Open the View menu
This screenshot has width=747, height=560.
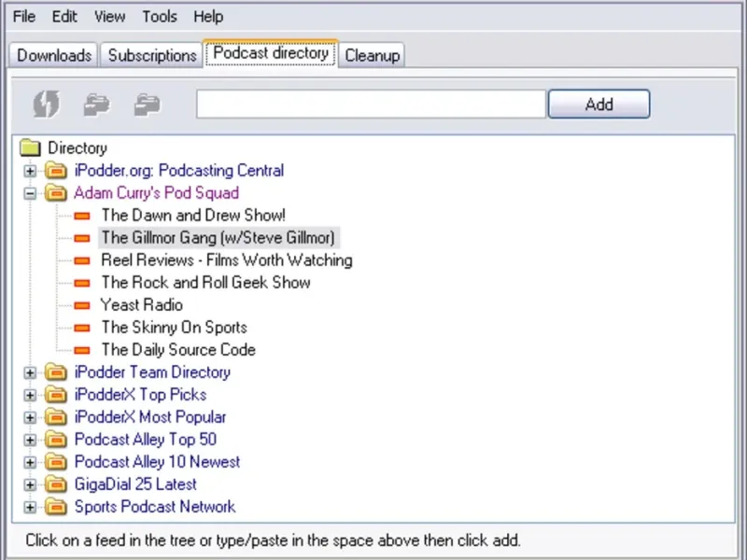(x=109, y=17)
